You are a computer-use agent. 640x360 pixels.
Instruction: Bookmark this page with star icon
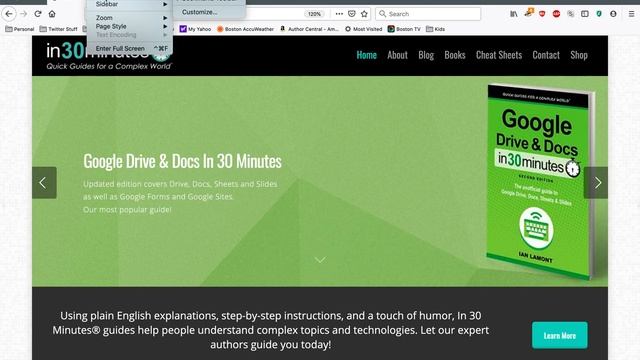364,14
